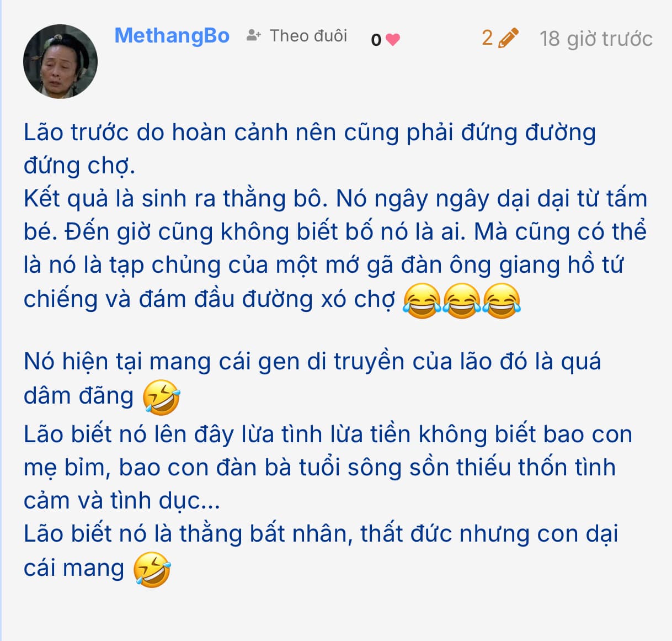Click the last tears-of-joy emoji after chợ
Viewport: 672px width, 641px height.
(502, 300)
